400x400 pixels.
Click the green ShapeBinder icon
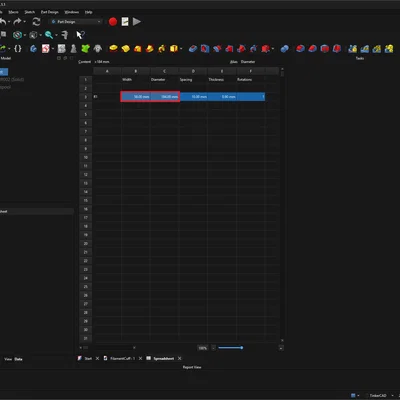coord(86,49)
